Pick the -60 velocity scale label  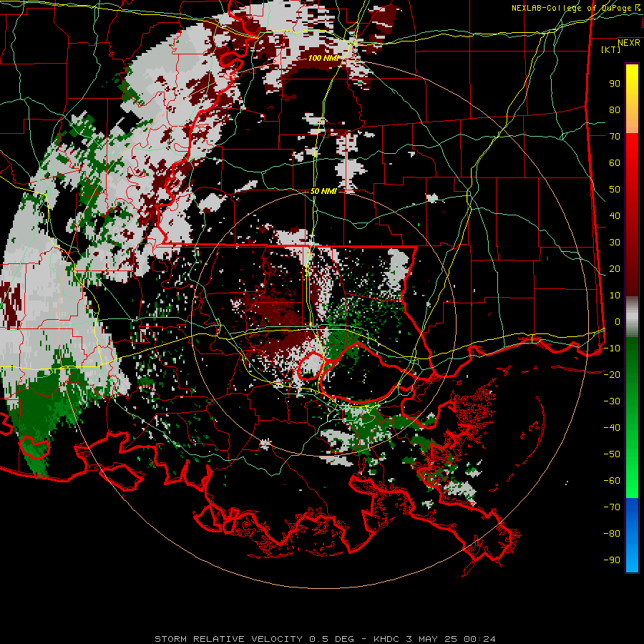612,481
